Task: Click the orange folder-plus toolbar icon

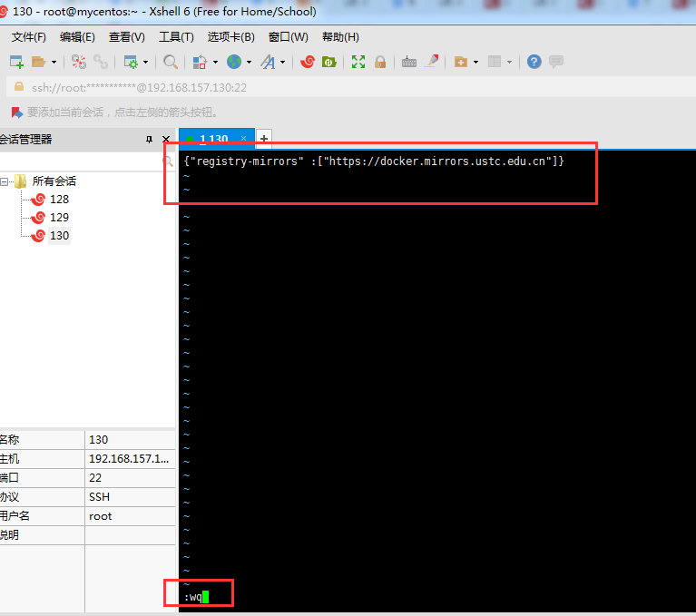Action: [x=461, y=62]
